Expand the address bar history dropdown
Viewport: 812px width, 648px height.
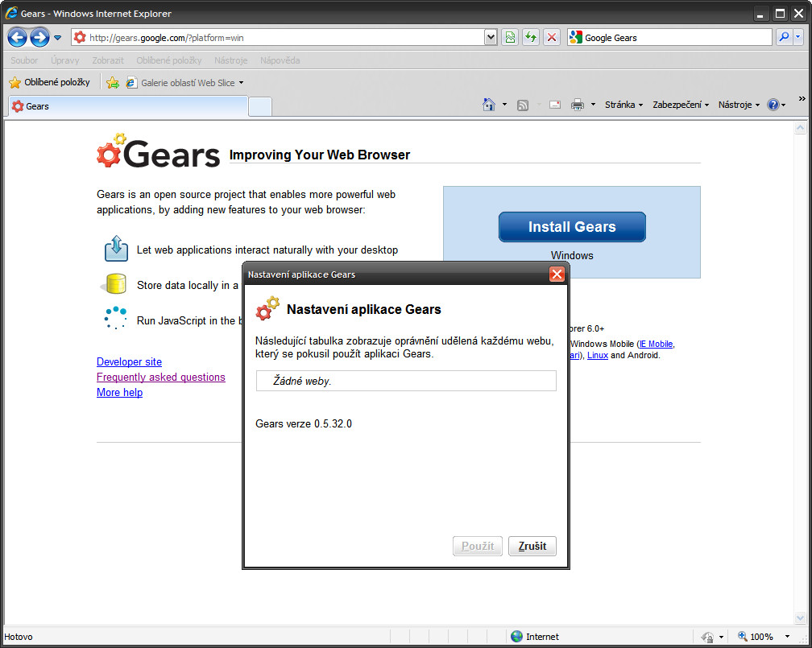coord(491,37)
